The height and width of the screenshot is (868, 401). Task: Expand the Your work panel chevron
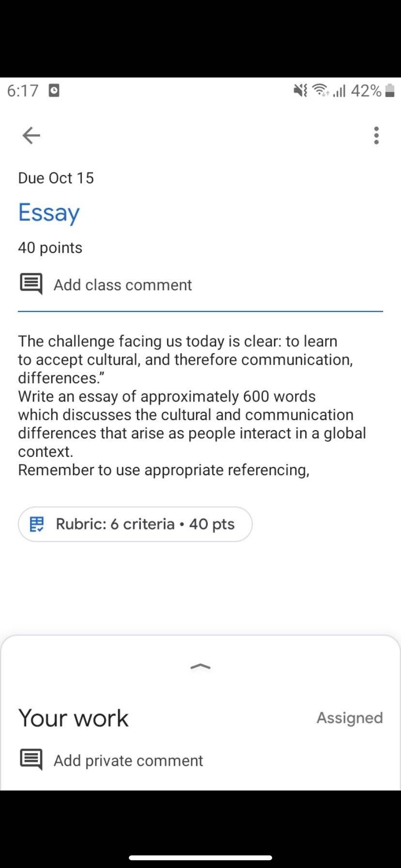coord(200,667)
